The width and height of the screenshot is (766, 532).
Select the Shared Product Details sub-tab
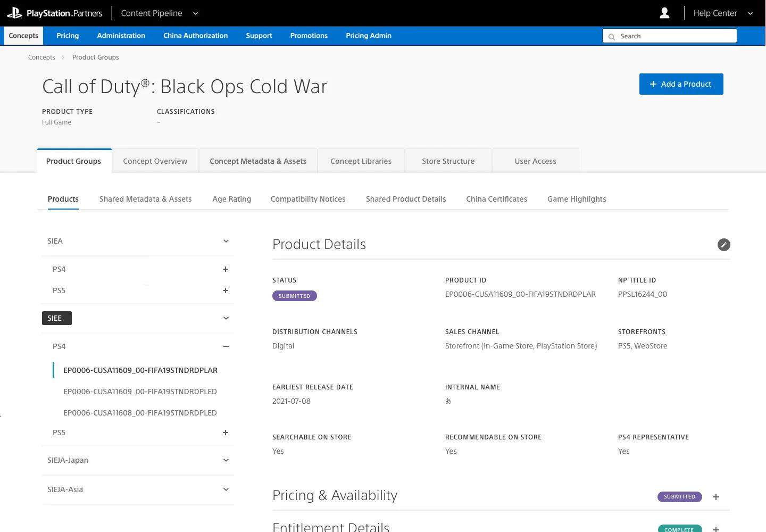click(x=406, y=199)
